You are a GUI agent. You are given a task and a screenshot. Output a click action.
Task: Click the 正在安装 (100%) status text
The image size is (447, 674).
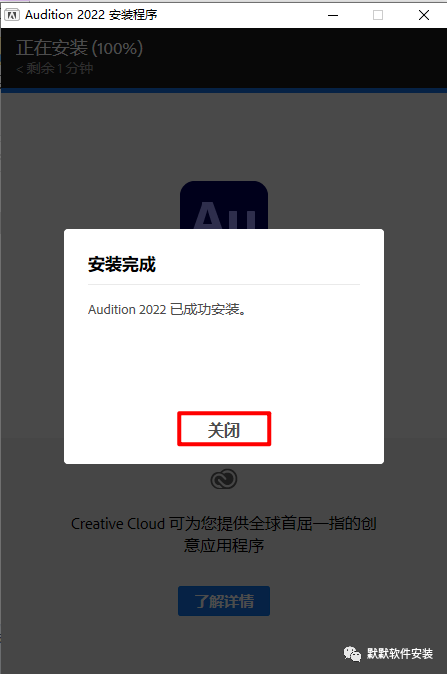pos(80,48)
